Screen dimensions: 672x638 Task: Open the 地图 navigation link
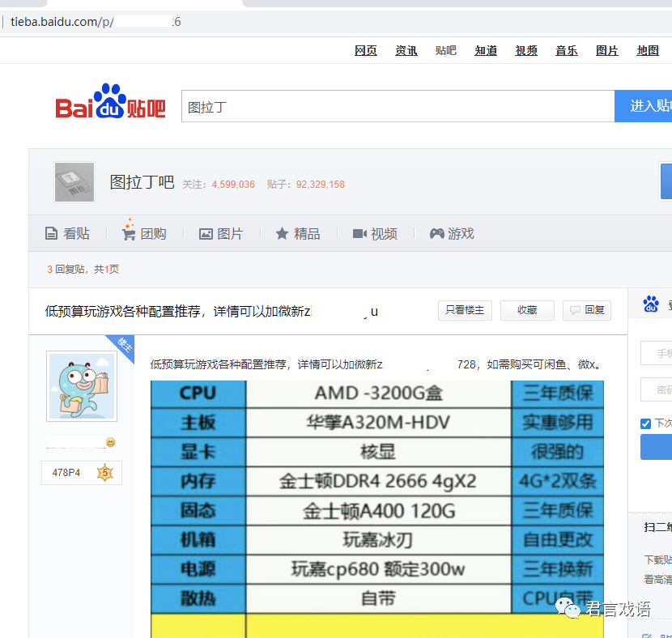pyautogui.click(x=648, y=50)
